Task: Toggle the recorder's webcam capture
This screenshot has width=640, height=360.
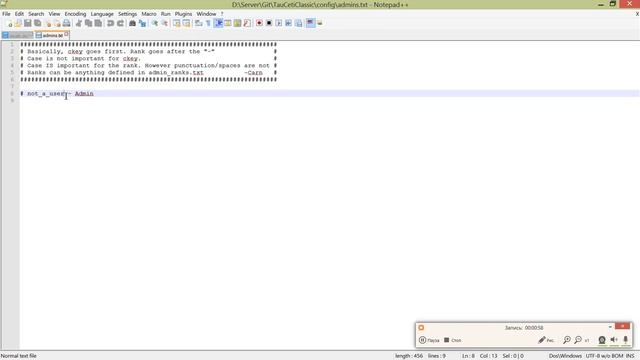Action: [x=602, y=340]
